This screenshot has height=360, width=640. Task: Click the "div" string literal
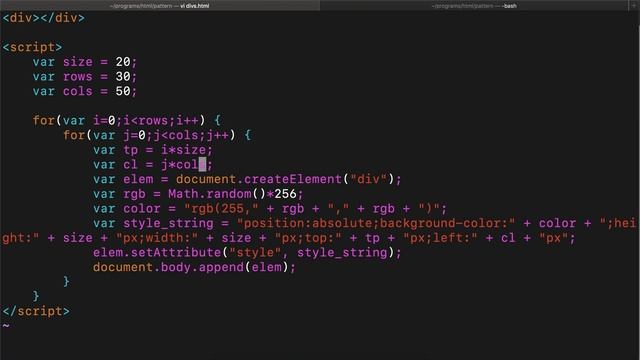point(369,180)
